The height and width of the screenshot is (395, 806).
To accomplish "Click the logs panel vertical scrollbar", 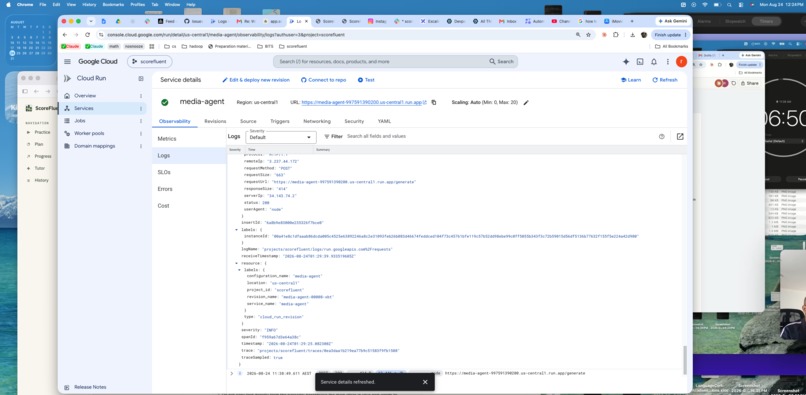I will point(684,360).
